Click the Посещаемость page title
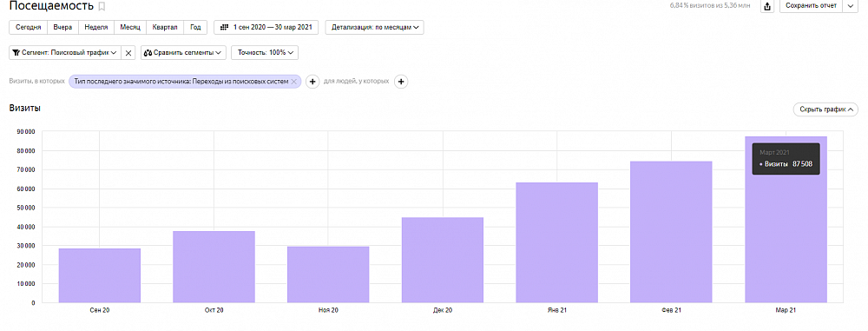 pos(51,6)
